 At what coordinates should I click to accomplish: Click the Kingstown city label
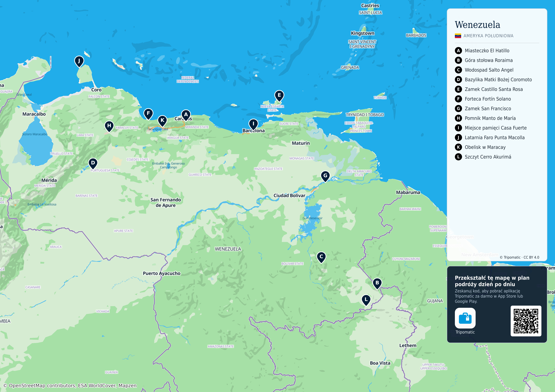tap(363, 33)
